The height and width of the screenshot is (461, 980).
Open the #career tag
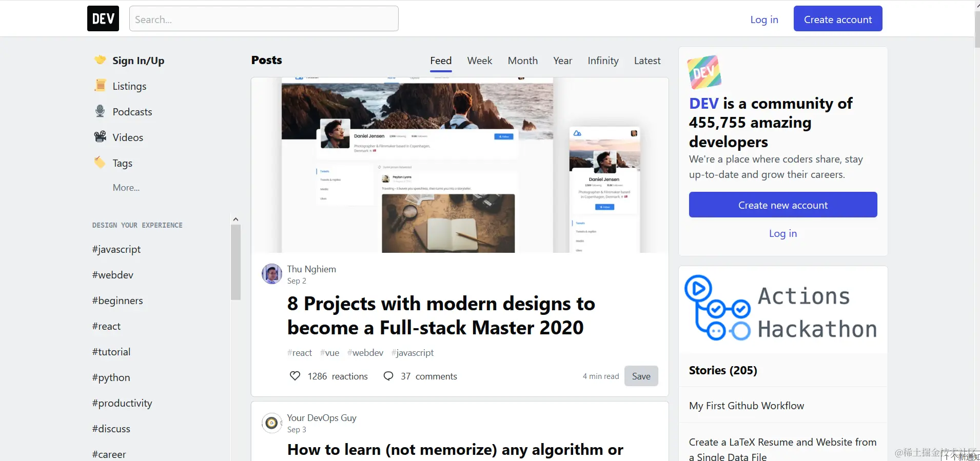pos(109,454)
